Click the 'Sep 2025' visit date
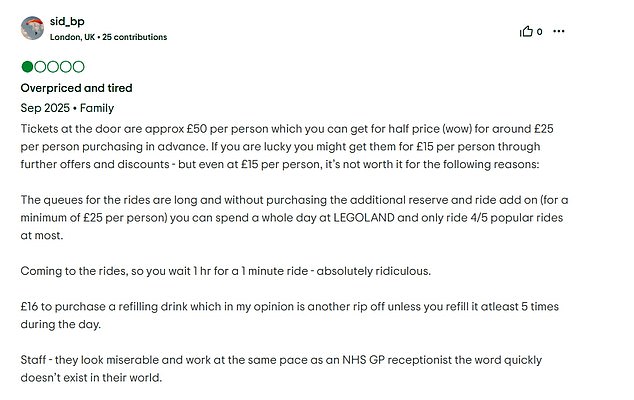The height and width of the screenshot is (400, 634). pyautogui.click(x=45, y=108)
